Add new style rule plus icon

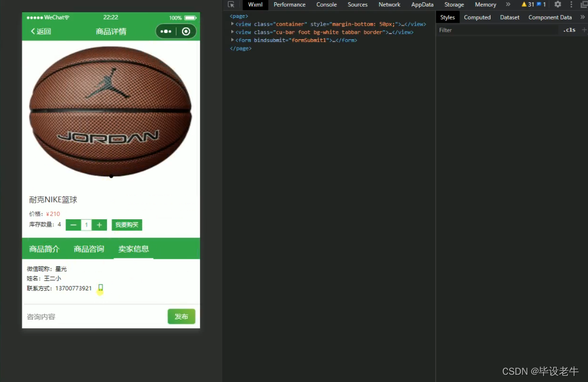tap(584, 30)
